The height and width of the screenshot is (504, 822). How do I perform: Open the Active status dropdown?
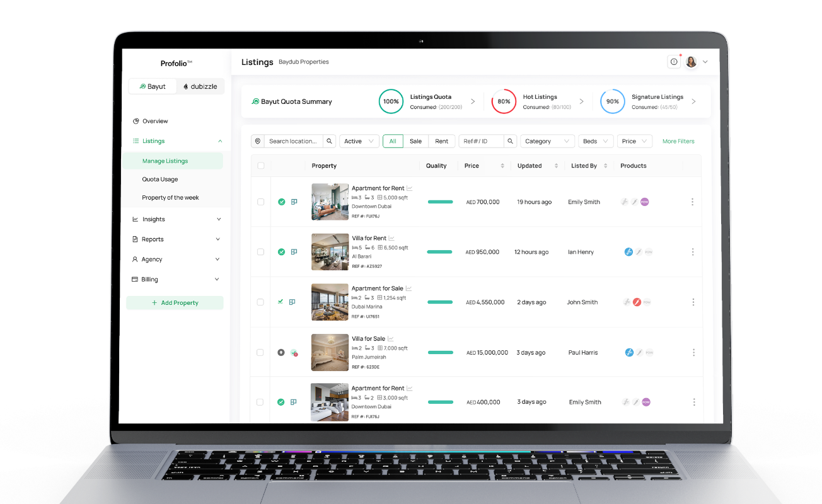click(x=359, y=141)
